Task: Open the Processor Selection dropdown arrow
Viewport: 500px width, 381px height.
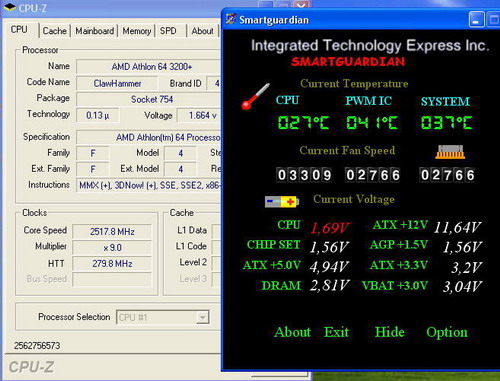Action: [x=202, y=317]
